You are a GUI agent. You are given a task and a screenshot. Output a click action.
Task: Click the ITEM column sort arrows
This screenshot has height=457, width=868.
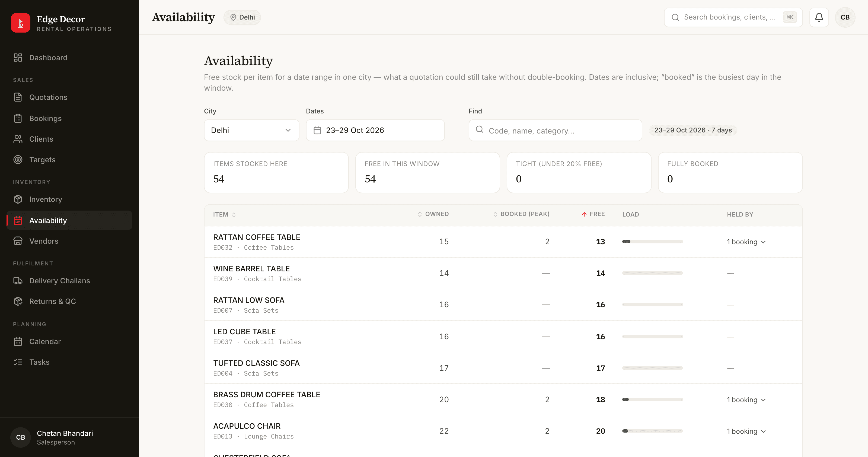click(x=234, y=215)
